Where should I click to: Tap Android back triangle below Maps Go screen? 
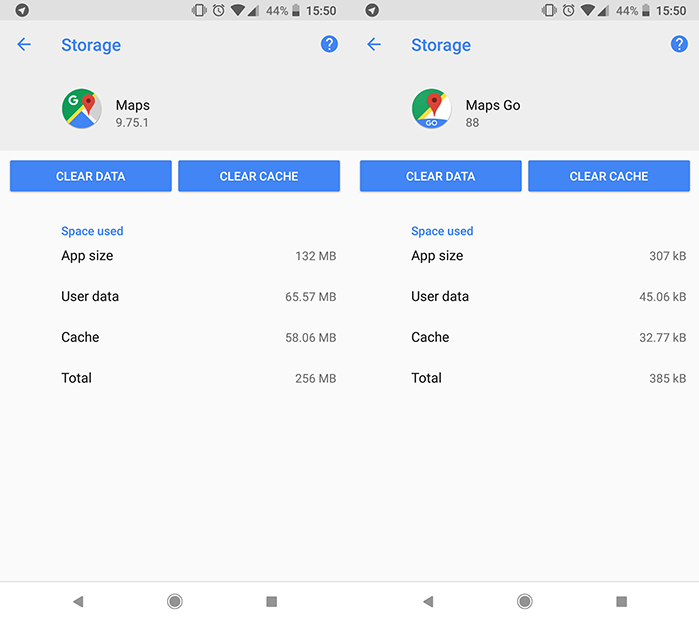tap(428, 601)
